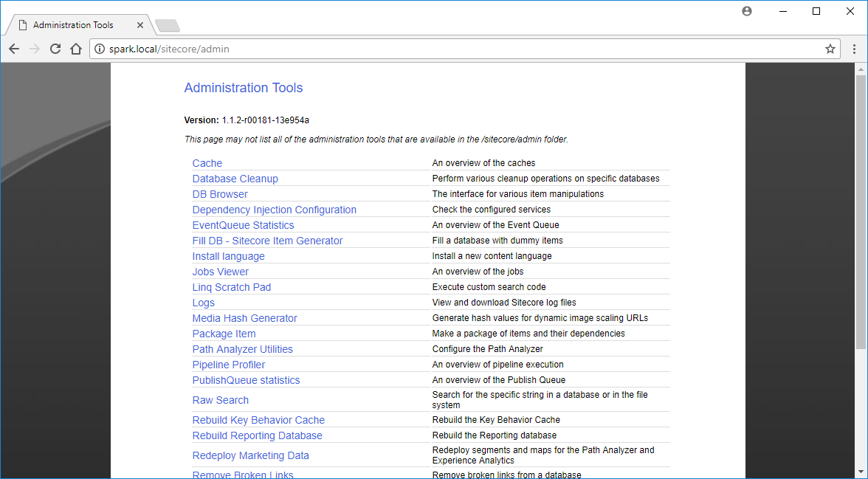Click the browser forward arrow
Viewport: 868px width, 479px height.
(34, 49)
